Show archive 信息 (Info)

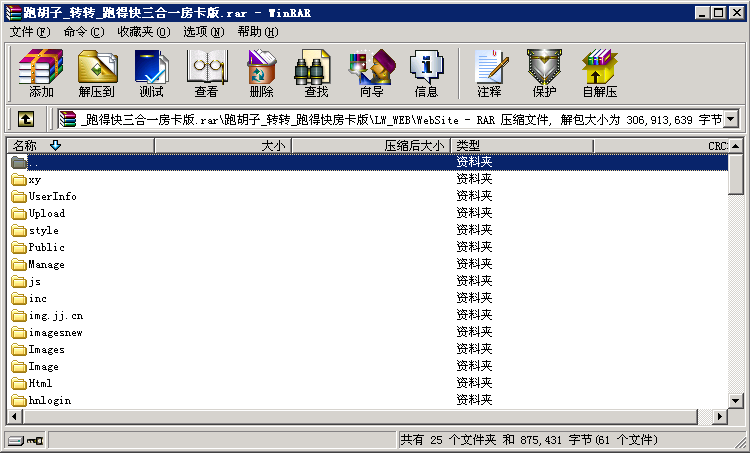[426, 73]
